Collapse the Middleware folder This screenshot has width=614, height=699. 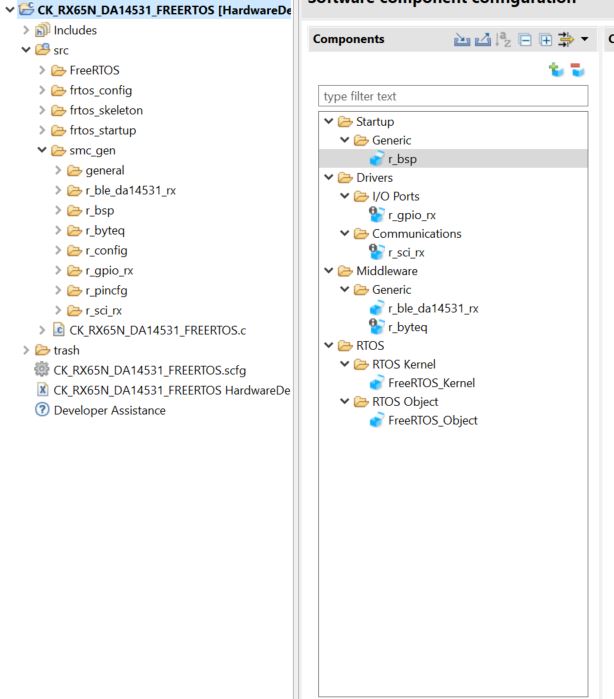(x=329, y=271)
